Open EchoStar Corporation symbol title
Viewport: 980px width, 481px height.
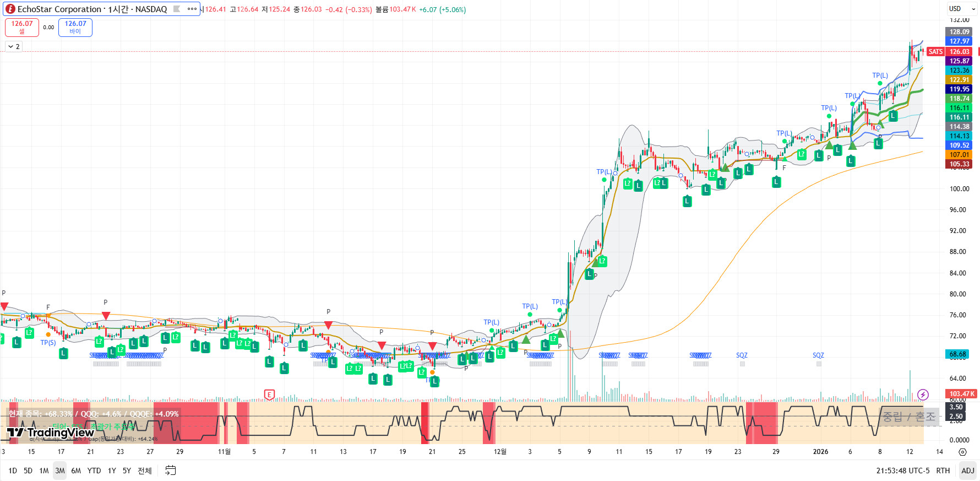click(x=92, y=9)
